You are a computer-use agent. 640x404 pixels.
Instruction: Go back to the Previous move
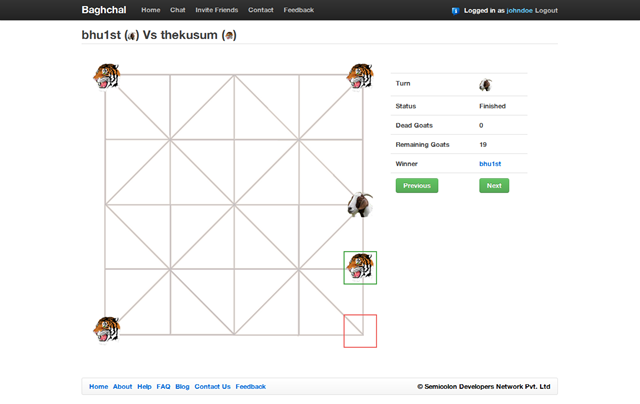[417, 185]
